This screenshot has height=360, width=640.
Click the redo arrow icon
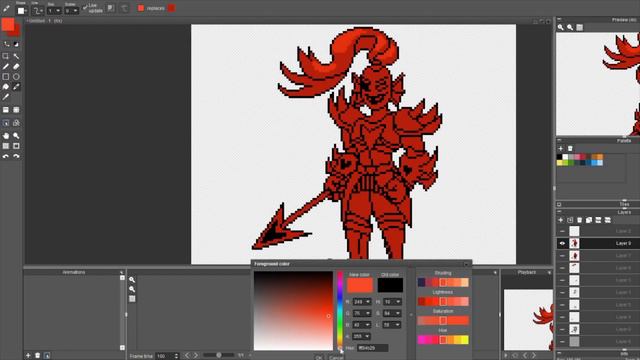[16, 156]
